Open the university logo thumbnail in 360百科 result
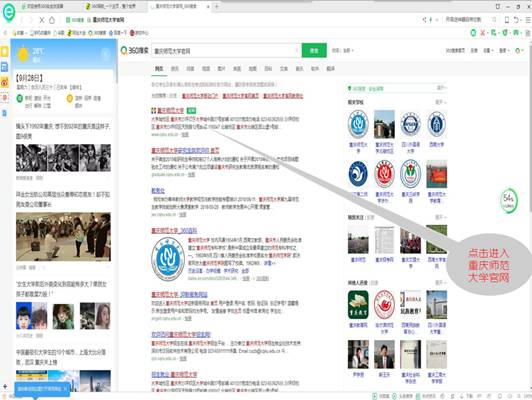The image size is (532, 400). point(168,259)
